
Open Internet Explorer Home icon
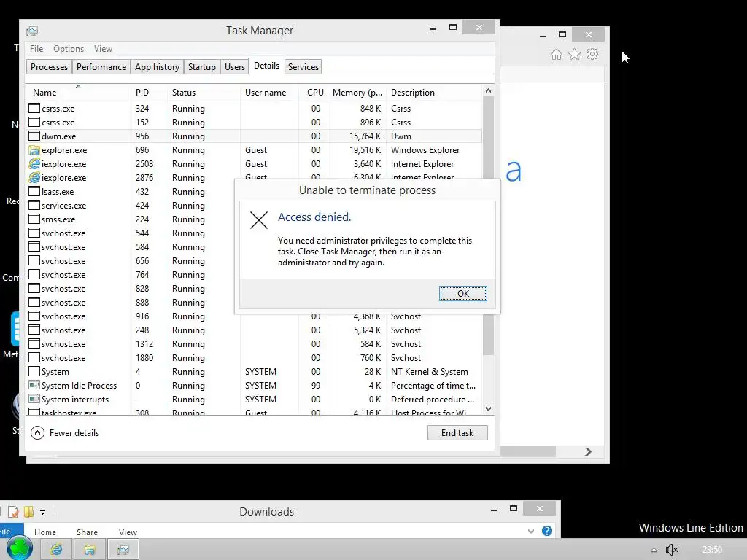(x=557, y=54)
